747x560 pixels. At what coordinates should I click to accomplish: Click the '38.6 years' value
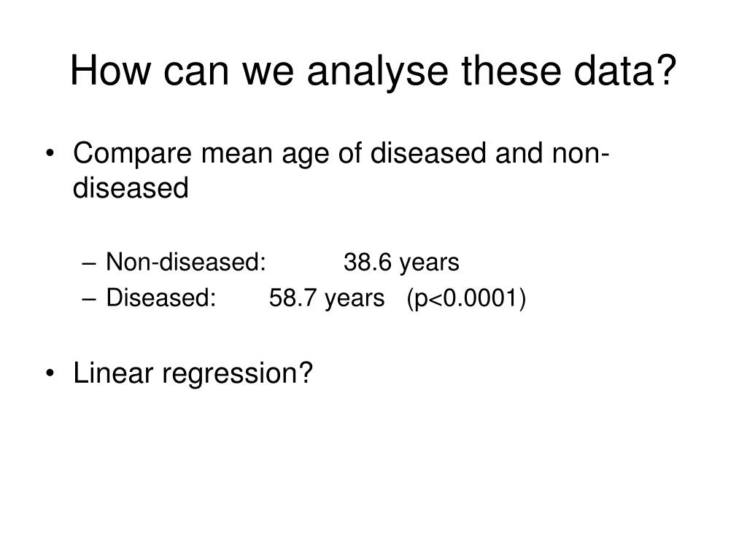pos(402,262)
